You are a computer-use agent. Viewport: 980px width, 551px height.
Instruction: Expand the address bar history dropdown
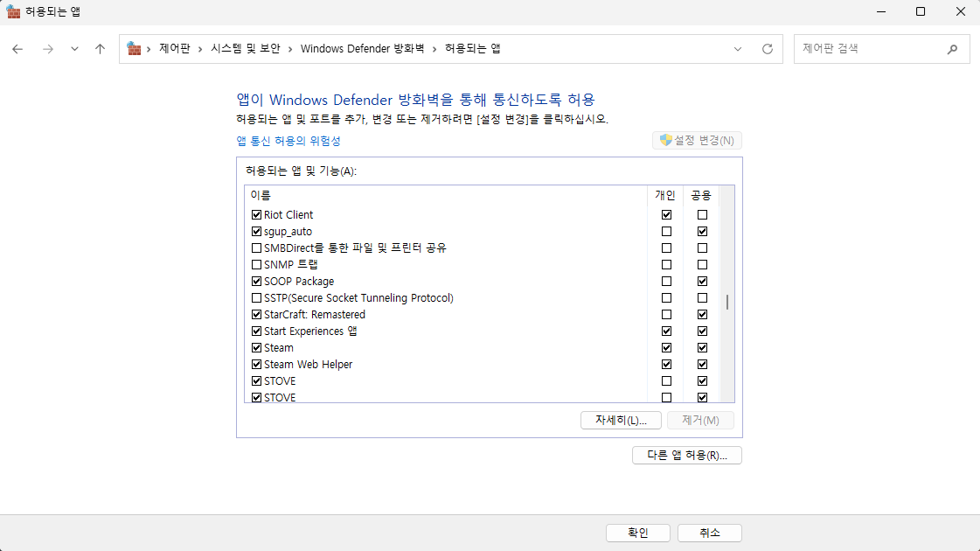pyautogui.click(x=738, y=49)
